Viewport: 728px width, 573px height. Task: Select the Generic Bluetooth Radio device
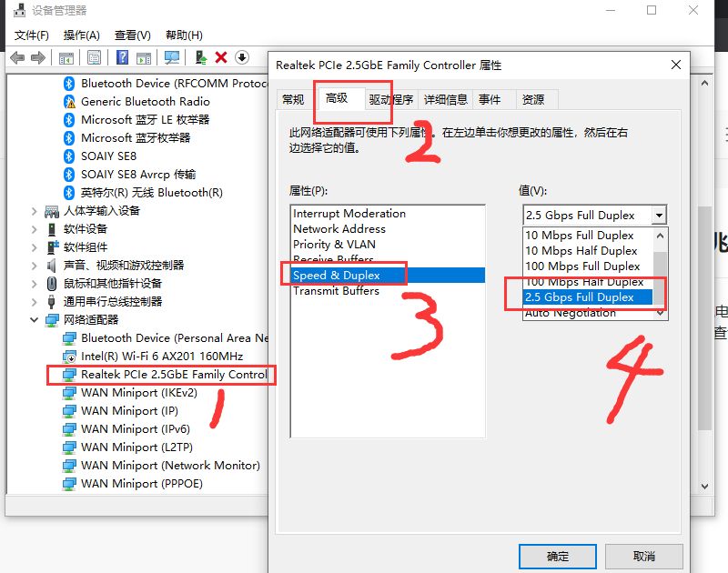click(145, 102)
